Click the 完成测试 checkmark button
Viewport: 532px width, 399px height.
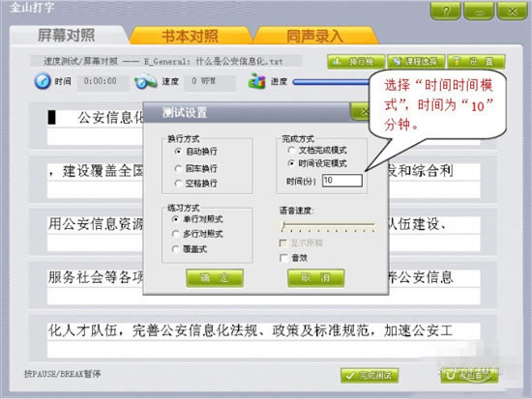tap(369, 375)
